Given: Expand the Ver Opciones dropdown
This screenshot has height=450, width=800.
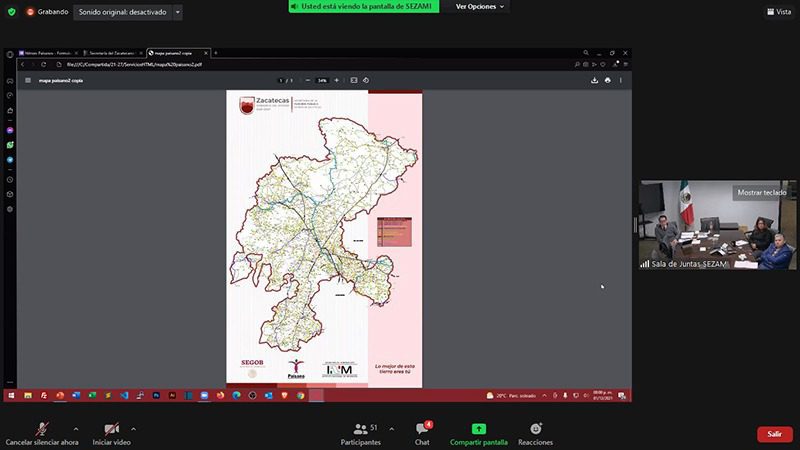Looking at the screenshot, I should [x=480, y=7].
